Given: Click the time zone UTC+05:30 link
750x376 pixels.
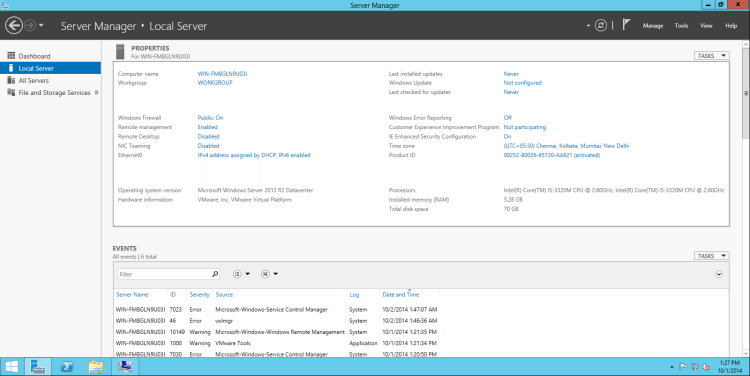Looking at the screenshot, I should [x=566, y=146].
